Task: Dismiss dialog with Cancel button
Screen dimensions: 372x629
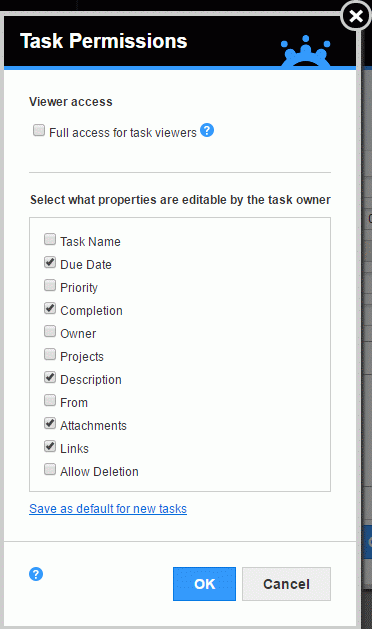Action: (287, 584)
